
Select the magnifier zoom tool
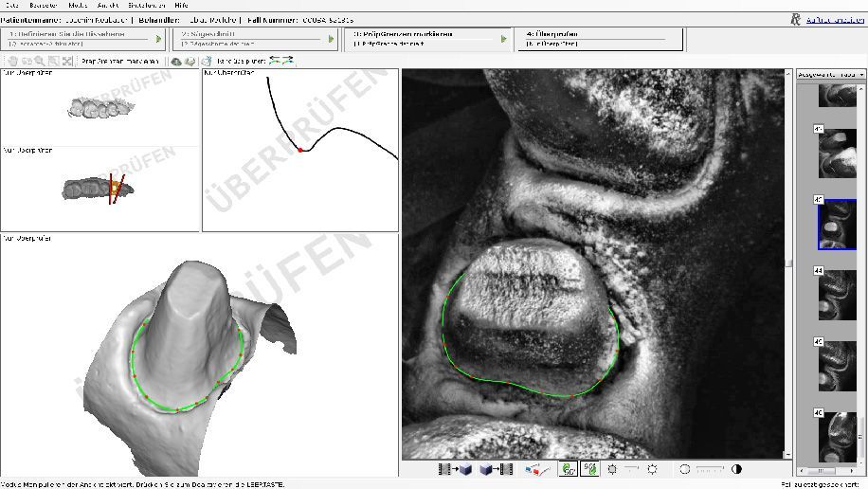click(x=40, y=61)
